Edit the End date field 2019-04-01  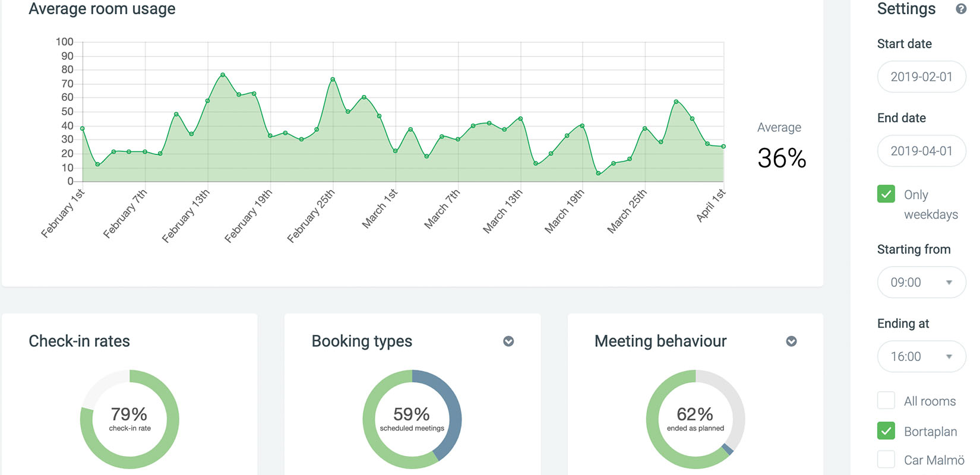coord(921,151)
